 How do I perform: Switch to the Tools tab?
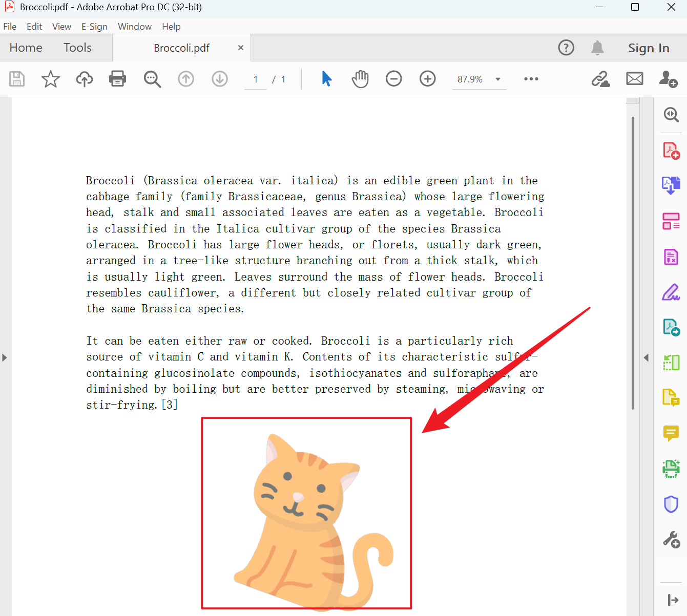coord(77,48)
